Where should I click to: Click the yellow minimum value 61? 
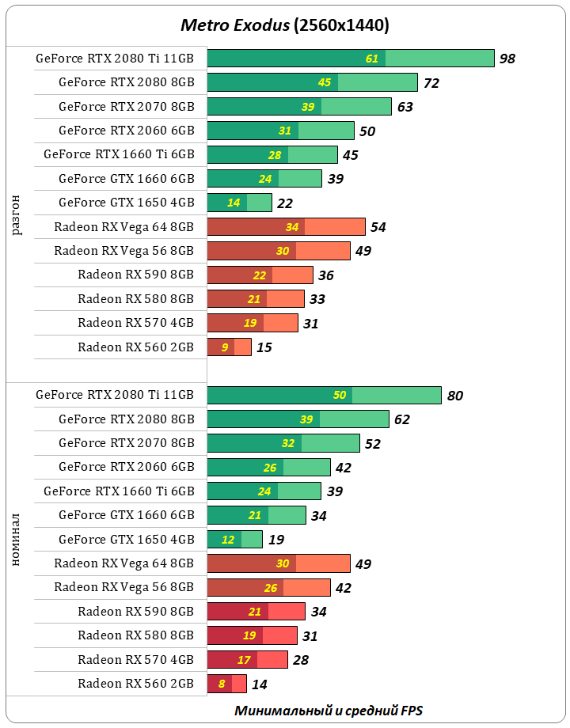[x=372, y=59]
